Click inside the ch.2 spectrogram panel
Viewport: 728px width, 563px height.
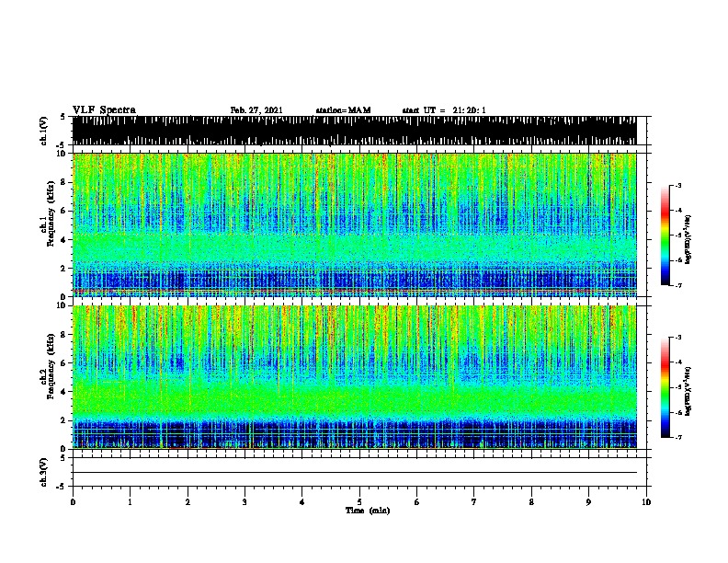point(355,377)
